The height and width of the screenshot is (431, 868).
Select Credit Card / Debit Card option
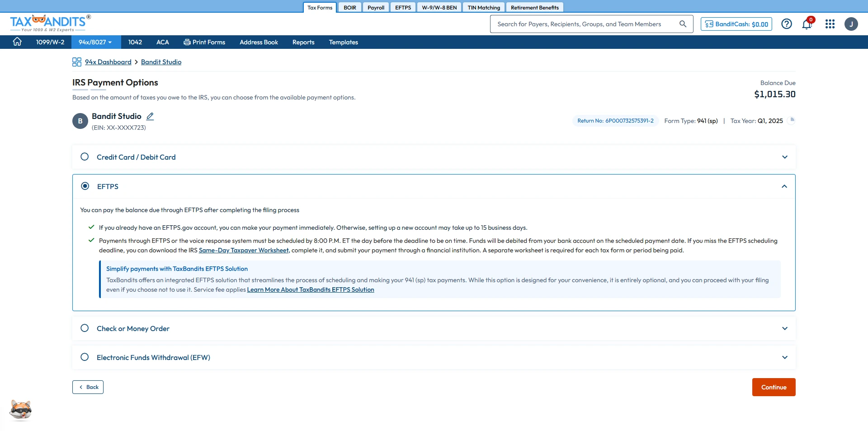click(x=85, y=157)
